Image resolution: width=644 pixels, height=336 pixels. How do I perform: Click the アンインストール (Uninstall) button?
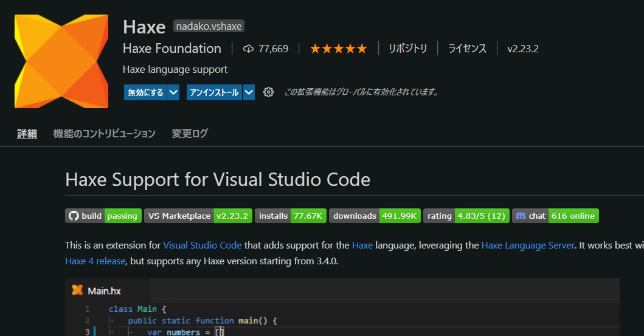(214, 92)
